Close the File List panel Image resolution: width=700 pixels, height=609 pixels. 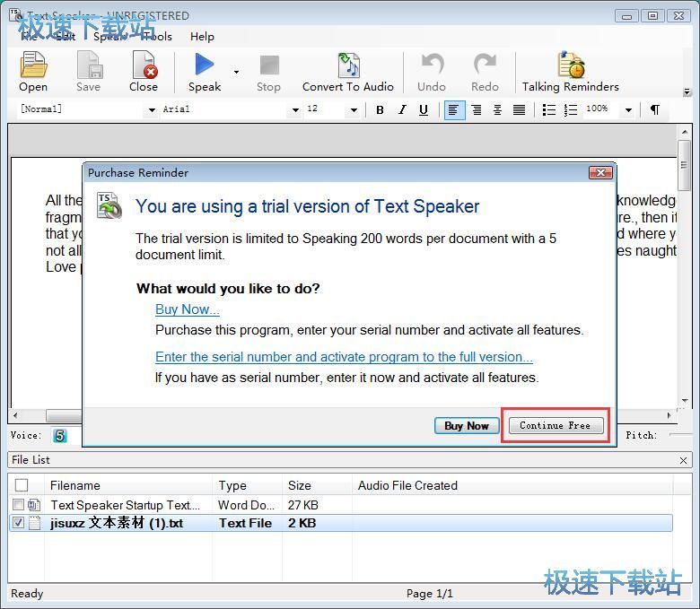(683, 460)
